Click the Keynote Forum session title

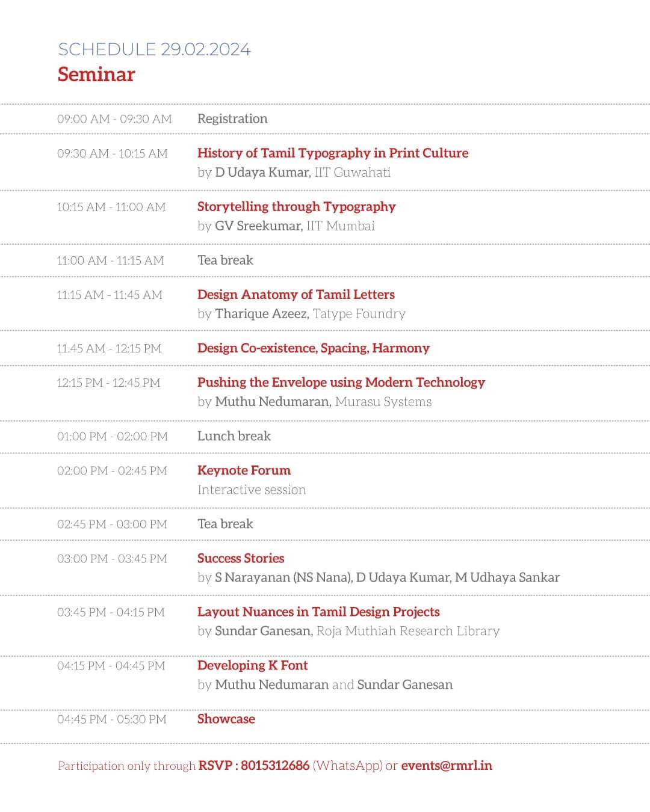click(244, 470)
